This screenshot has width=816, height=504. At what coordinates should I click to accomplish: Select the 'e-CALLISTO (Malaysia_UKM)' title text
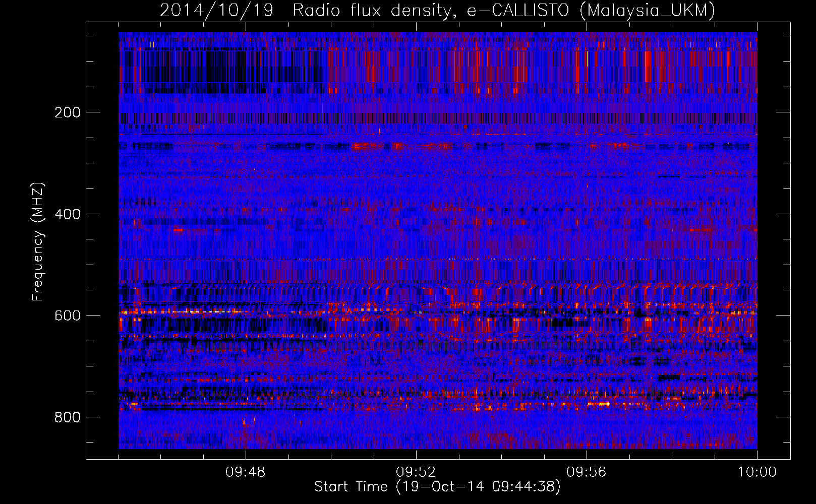[591, 10]
